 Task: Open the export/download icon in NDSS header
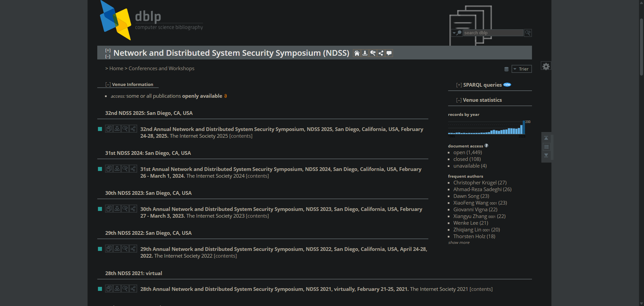tap(365, 53)
